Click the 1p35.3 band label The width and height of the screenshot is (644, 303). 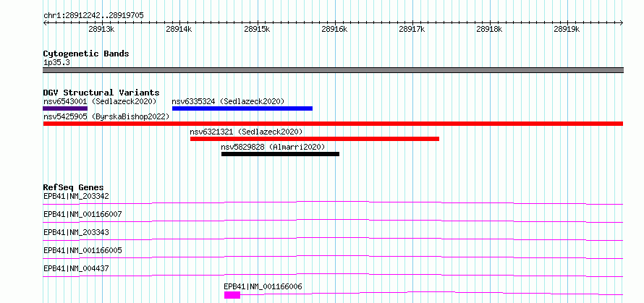pos(56,63)
